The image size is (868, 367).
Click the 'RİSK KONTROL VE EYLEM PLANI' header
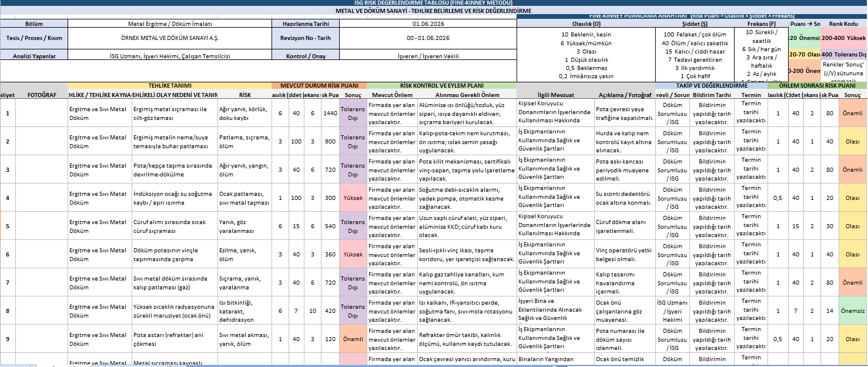click(441, 85)
